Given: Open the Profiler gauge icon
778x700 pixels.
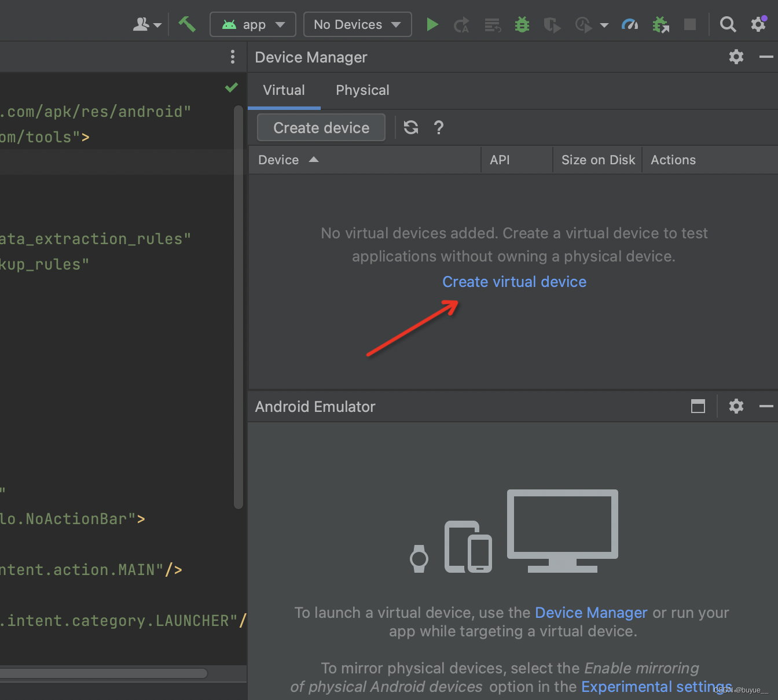Looking at the screenshot, I should [630, 24].
